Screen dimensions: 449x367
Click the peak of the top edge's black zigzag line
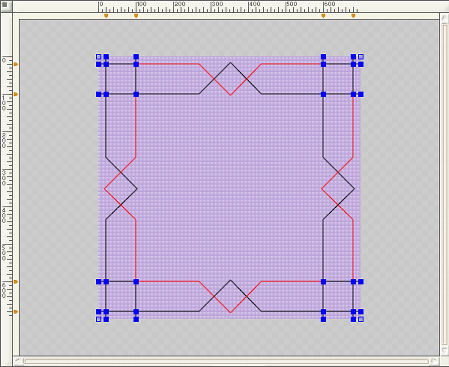click(x=230, y=62)
